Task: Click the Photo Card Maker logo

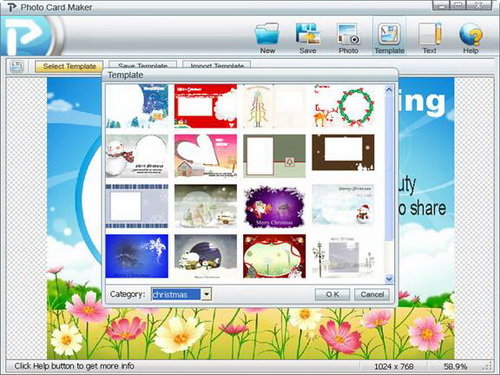Action: coord(28,35)
